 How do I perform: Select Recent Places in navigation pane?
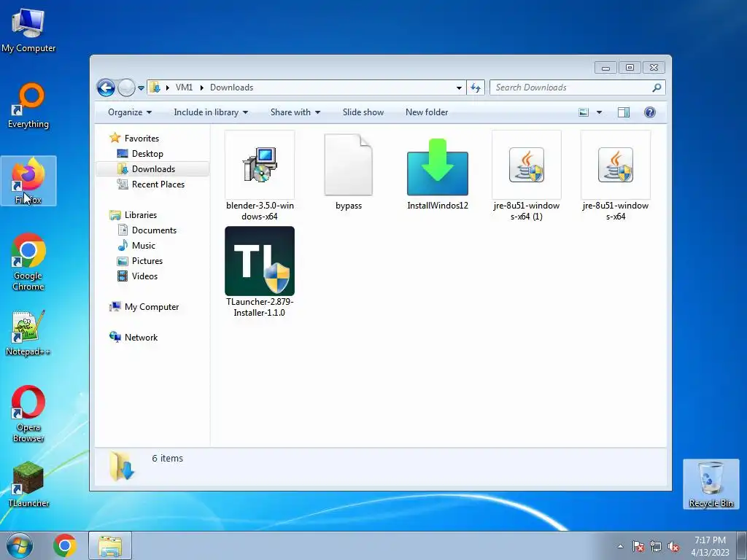tap(158, 184)
